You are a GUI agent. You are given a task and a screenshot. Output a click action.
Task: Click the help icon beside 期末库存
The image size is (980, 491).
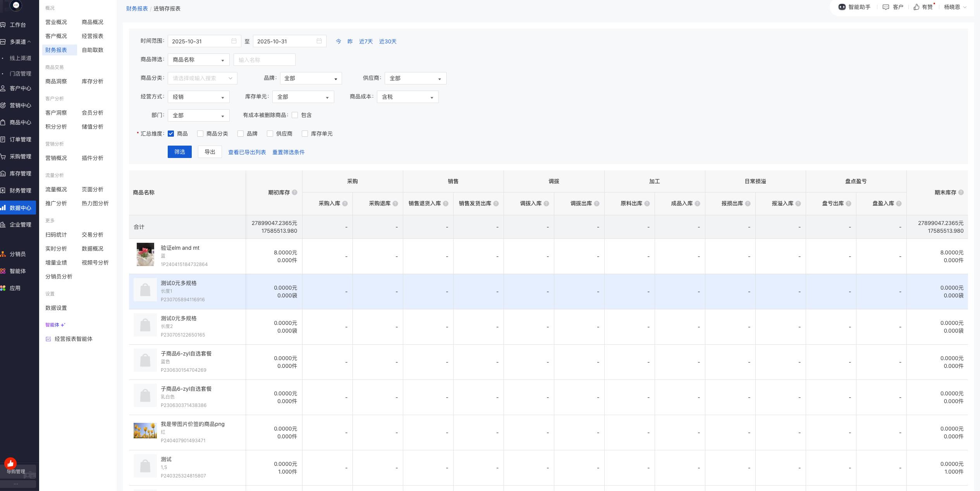(x=961, y=192)
